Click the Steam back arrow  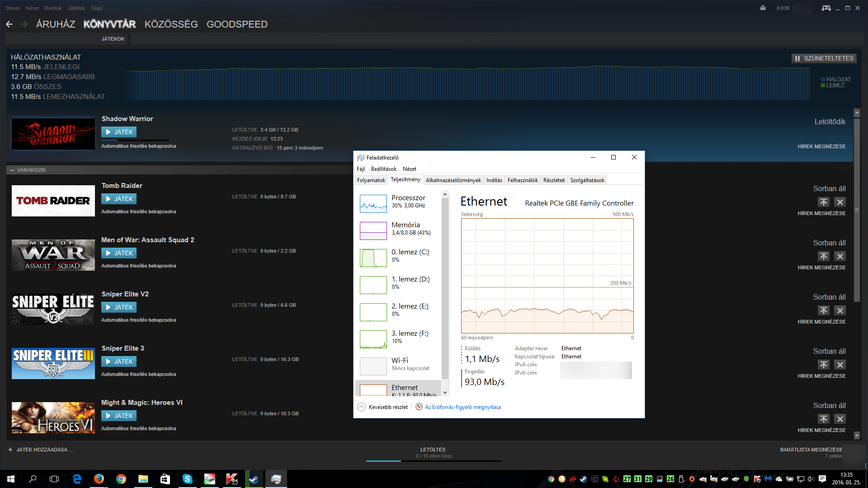click(x=9, y=24)
